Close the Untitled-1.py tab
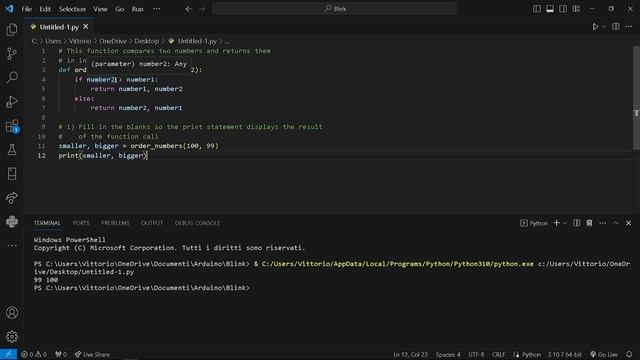This screenshot has height=360, width=640. click(x=86, y=27)
